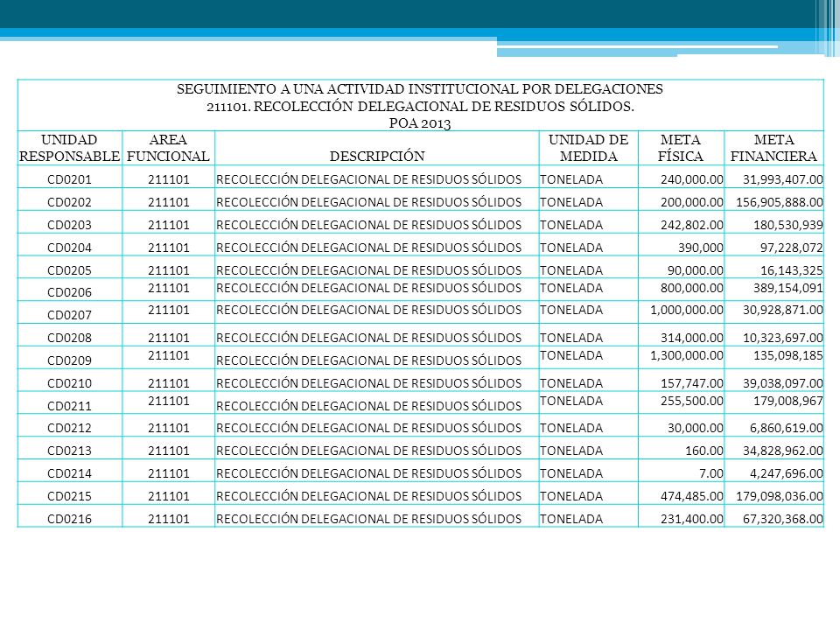Select meta física value 30,000.00
This screenshot has height=630, width=840.
pos(695,428)
